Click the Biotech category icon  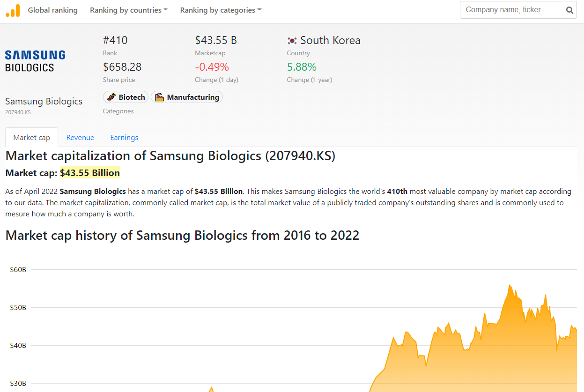[111, 97]
